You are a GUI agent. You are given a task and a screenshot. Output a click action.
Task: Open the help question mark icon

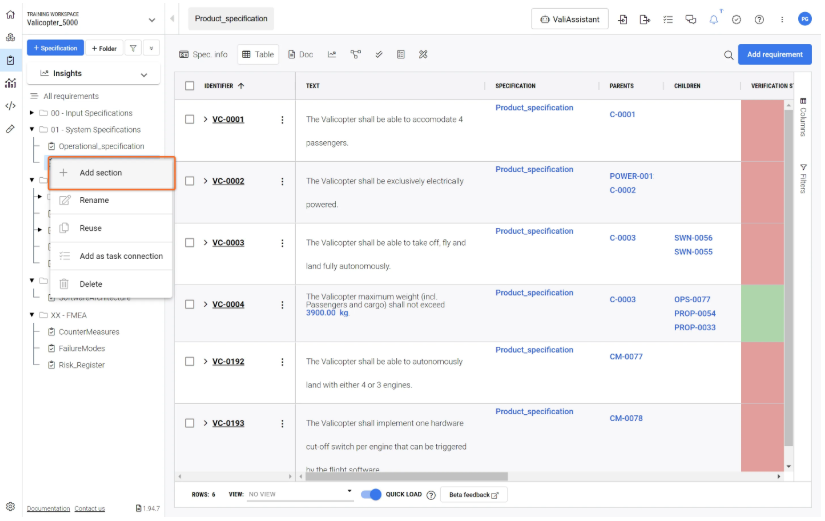click(x=759, y=19)
